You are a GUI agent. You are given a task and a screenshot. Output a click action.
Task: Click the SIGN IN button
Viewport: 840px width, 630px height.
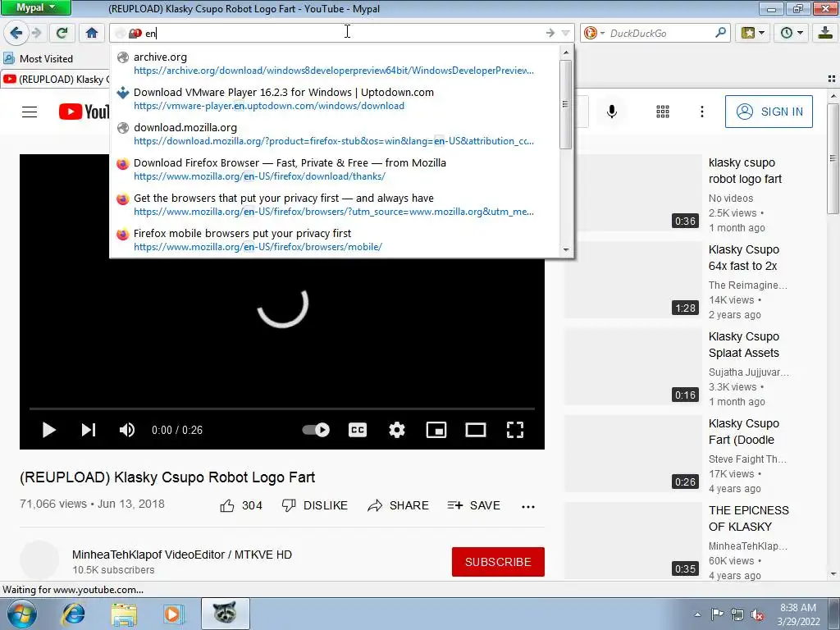(769, 112)
